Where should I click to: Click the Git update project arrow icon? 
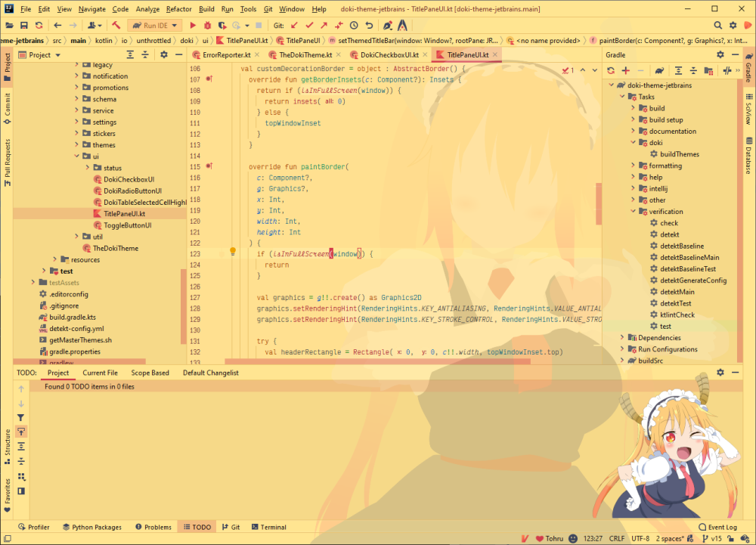tap(295, 26)
